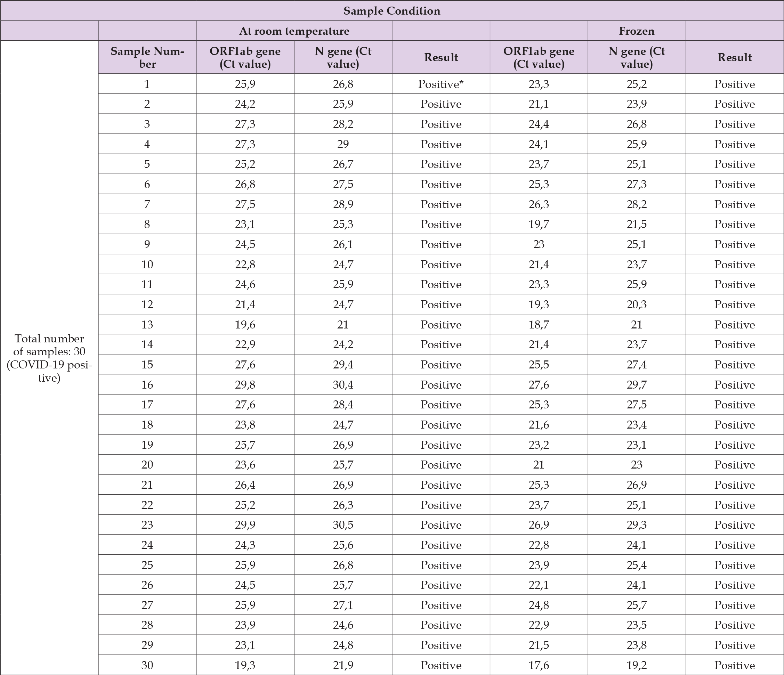Select room-temperature N gene "28,4" for sample 17

(343, 405)
